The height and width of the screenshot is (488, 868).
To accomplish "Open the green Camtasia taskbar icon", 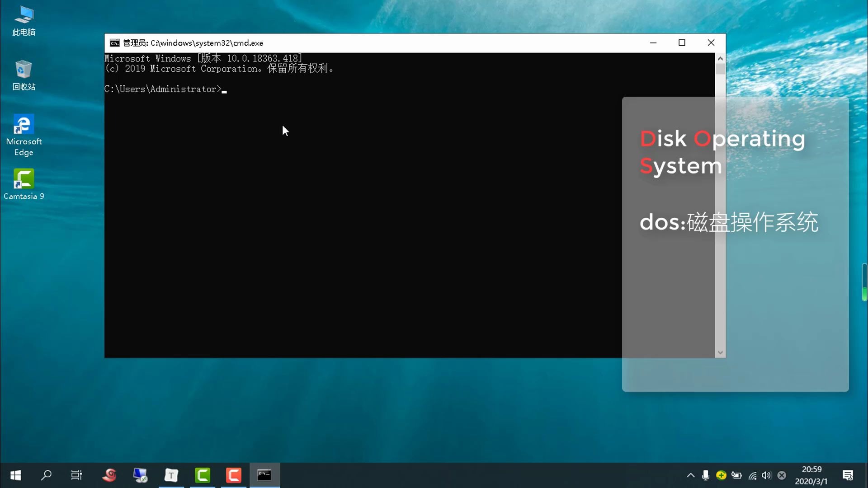I will click(203, 475).
